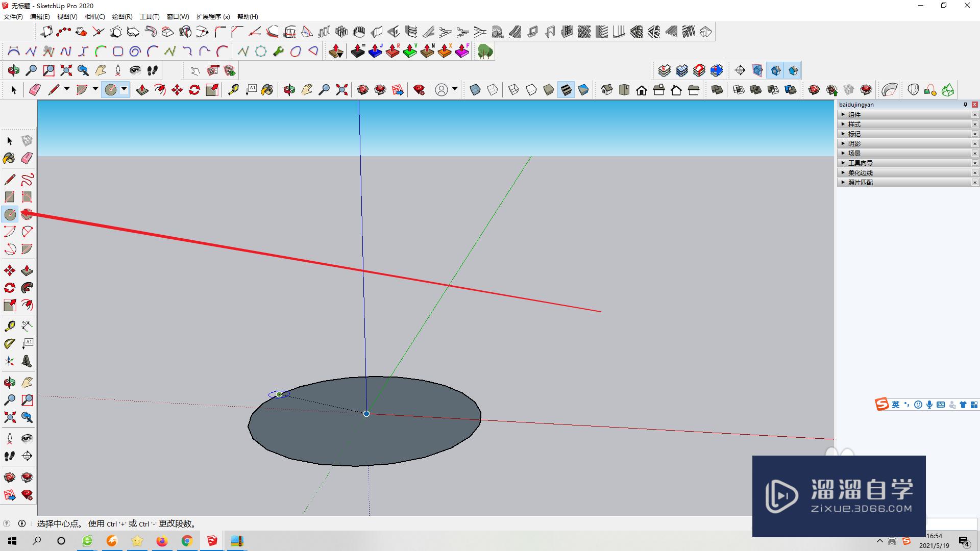Select the Tape Measure tool in horizontal toolbar
The image size is (980, 551).
[233, 90]
